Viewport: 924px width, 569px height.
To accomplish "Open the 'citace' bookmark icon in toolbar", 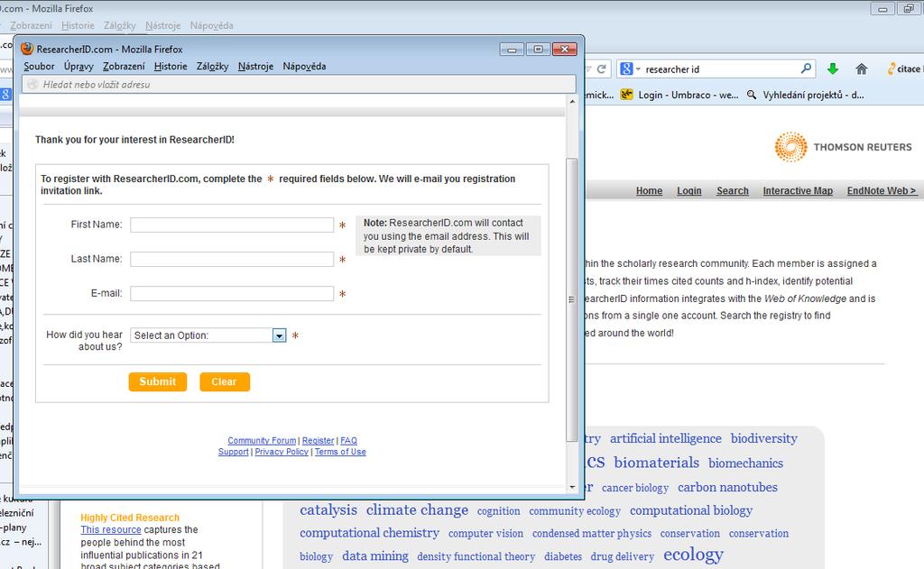I will pyautogui.click(x=891, y=69).
